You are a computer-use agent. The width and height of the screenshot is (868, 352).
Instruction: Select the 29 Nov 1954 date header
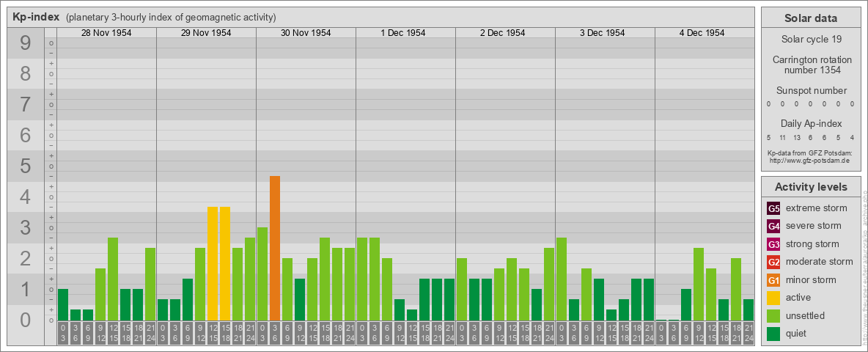point(206,33)
